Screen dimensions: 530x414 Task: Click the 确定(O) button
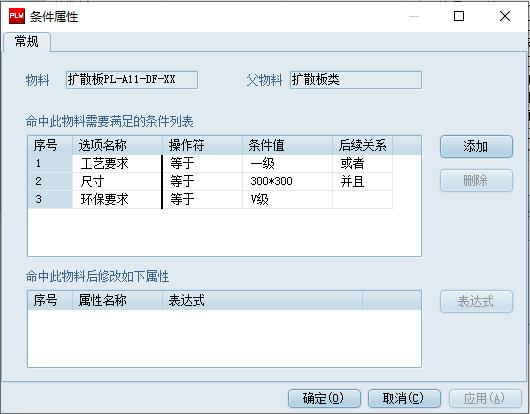click(x=324, y=398)
